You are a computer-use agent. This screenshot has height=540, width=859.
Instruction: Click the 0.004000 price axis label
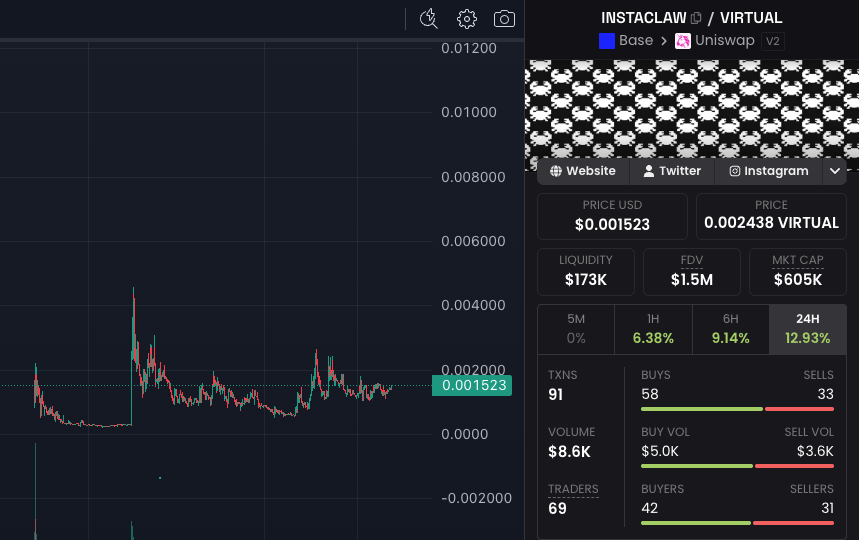coord(473,305)
